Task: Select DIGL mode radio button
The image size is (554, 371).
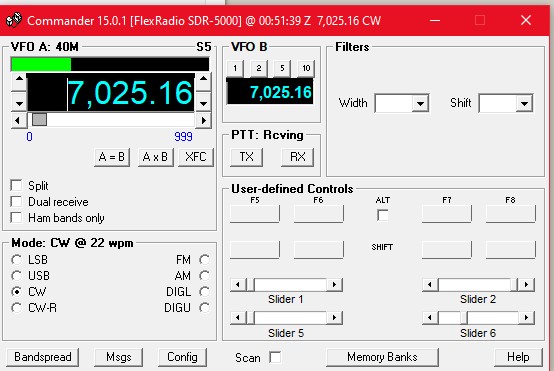Action: click(204, 292)
